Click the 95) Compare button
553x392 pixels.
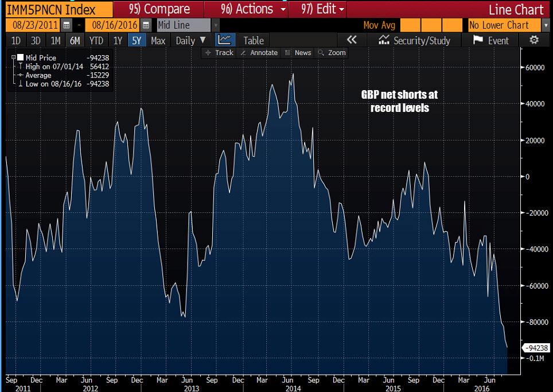coord(161,9)
